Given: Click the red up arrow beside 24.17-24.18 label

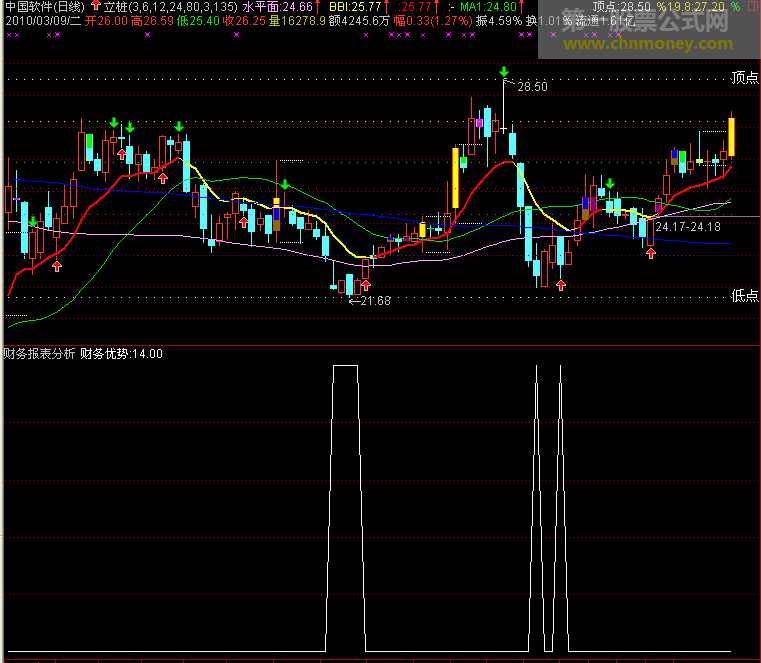Looking at the screenshot, I should (x=651, y=253).
